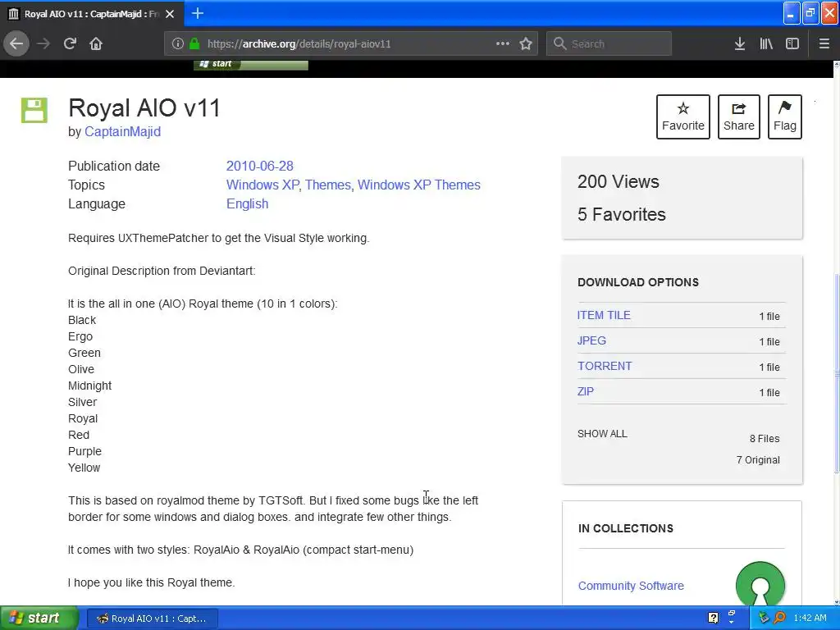Screen dimensions: 840x630
Task: Favorite this item with the star button
Action: click(x=683, y=116)
